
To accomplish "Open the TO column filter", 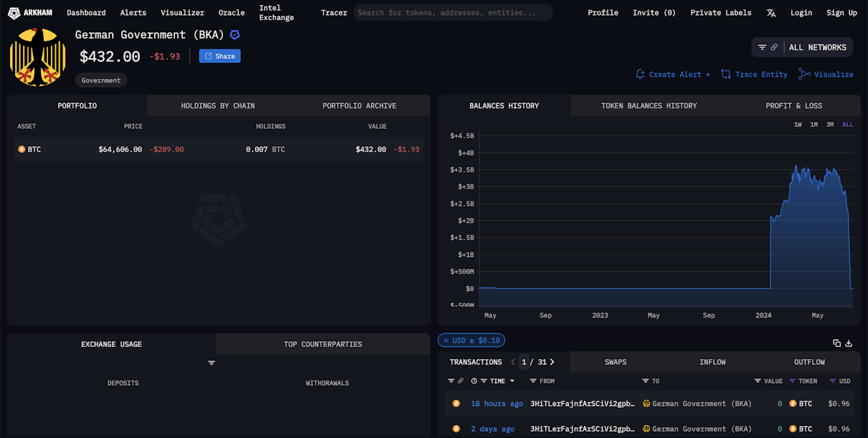I will point(646,381).
